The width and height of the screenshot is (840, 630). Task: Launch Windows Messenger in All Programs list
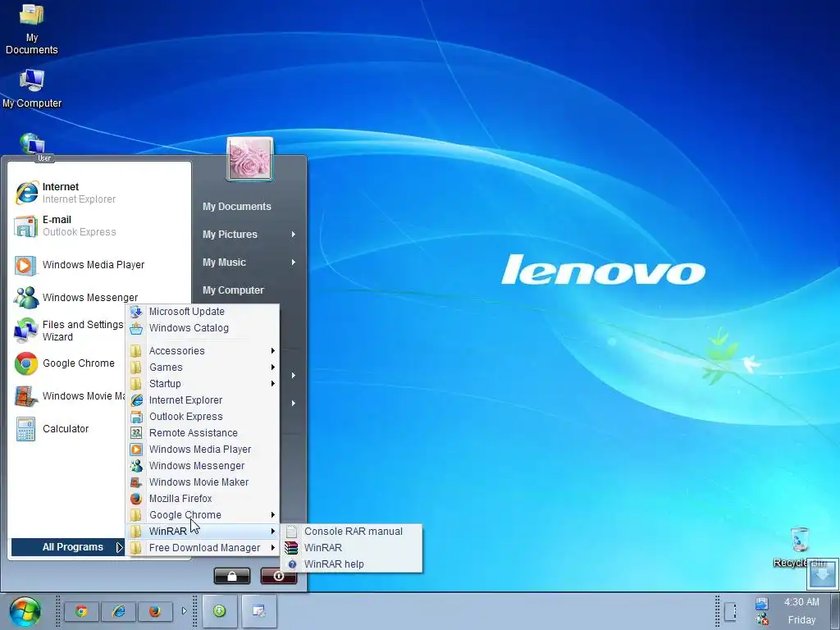coord(203,466)
